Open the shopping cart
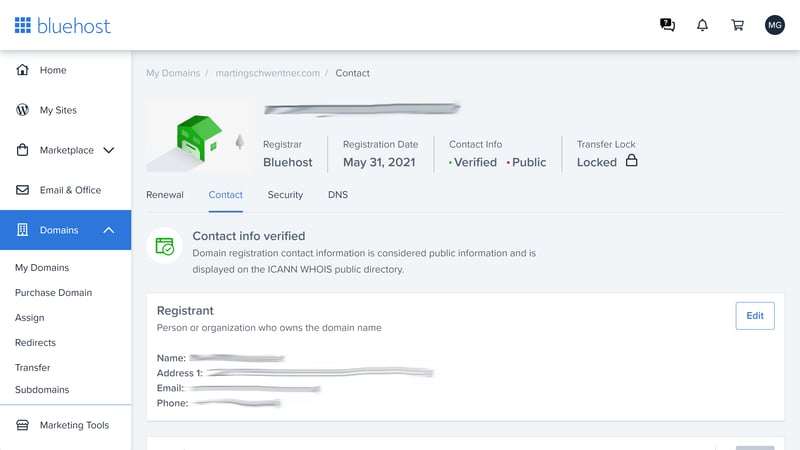 click(738, 25)
